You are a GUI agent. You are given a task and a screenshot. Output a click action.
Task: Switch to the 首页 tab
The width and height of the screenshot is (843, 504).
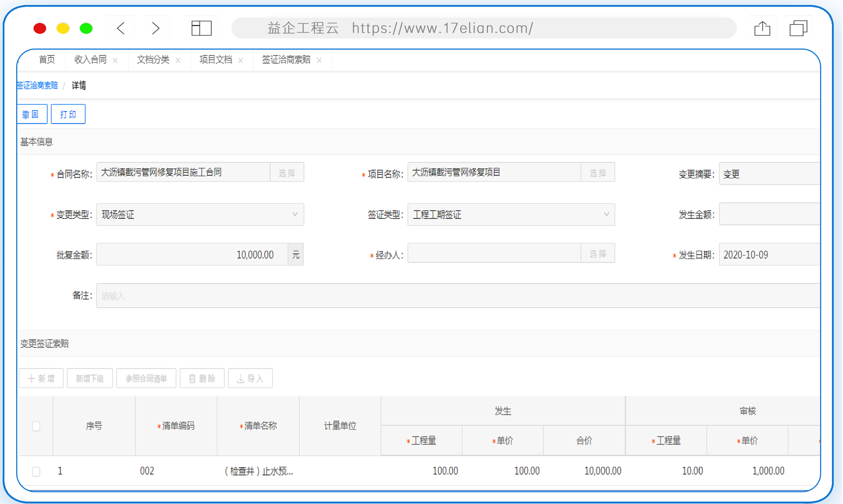coord(47,60)
